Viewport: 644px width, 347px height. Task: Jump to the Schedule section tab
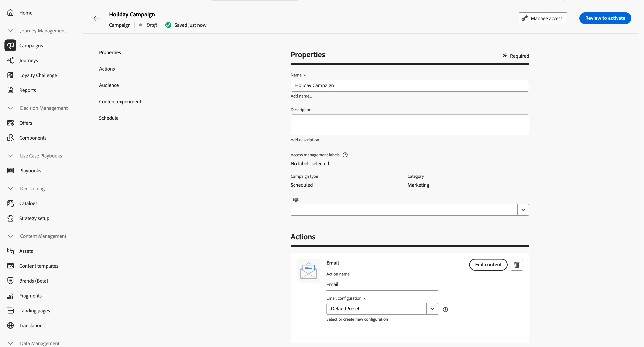click(108, 118)
